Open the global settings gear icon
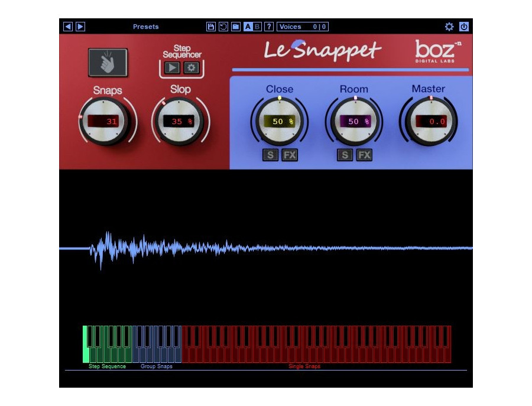Image resolution: width=532 pixels, height=406 pixels. coord(449,27)
